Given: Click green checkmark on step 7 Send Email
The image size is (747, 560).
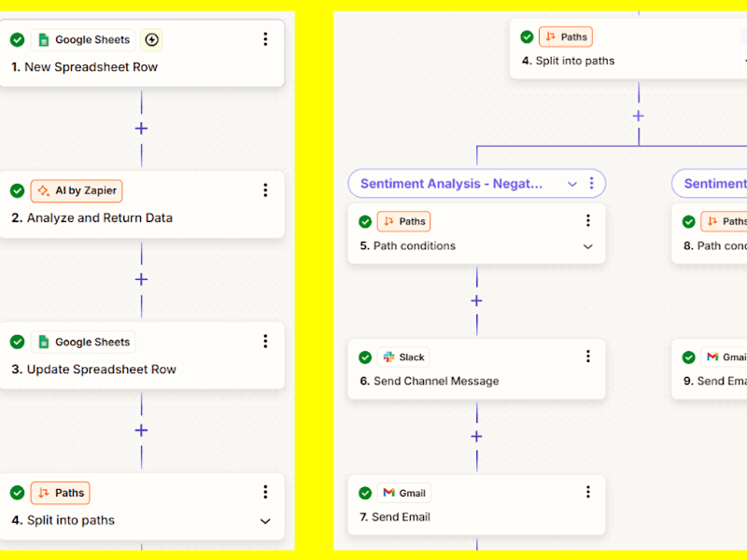Looking at the screenshot, I should [365, 493].
